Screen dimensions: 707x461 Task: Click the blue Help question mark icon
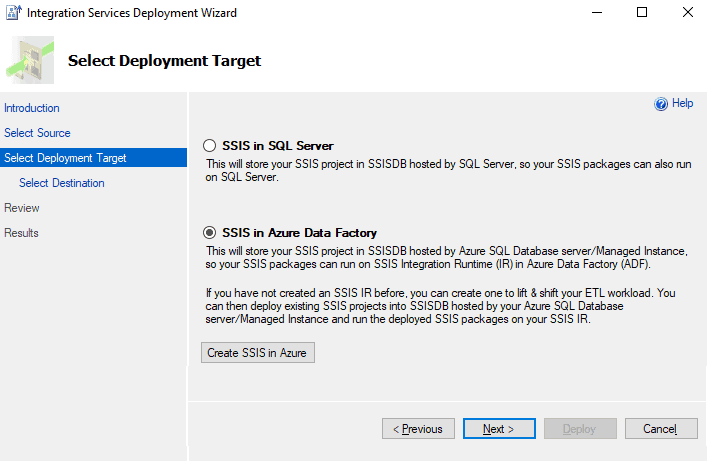click(x=661, y=104)
